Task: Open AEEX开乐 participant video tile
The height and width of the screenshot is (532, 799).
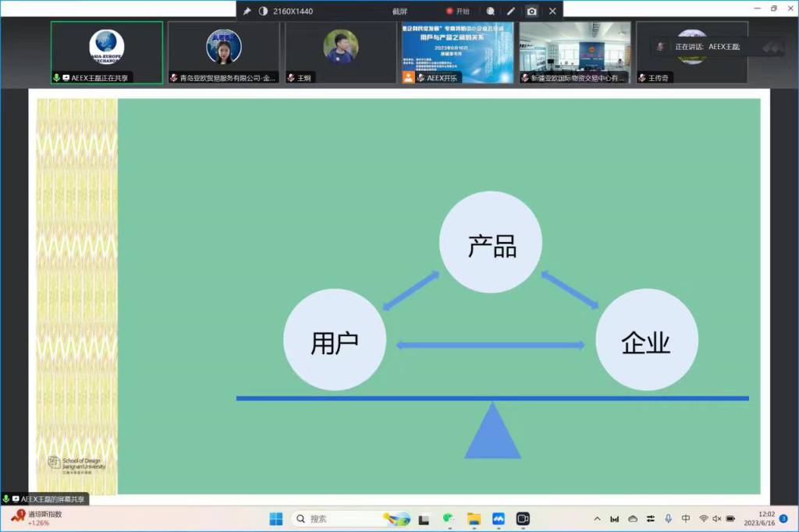Action: pyautogui.click(x=457, y=51)
